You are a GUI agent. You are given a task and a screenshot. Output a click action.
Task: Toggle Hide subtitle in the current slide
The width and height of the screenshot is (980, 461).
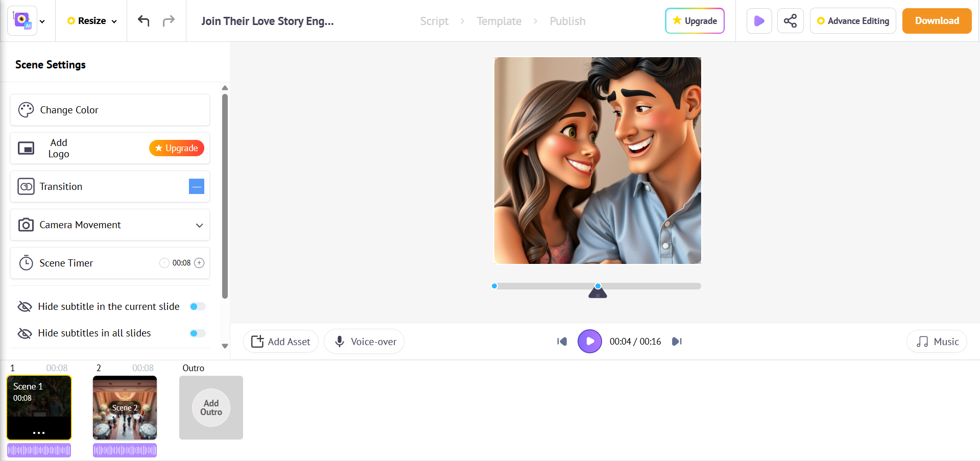click(x=197, y=307)
